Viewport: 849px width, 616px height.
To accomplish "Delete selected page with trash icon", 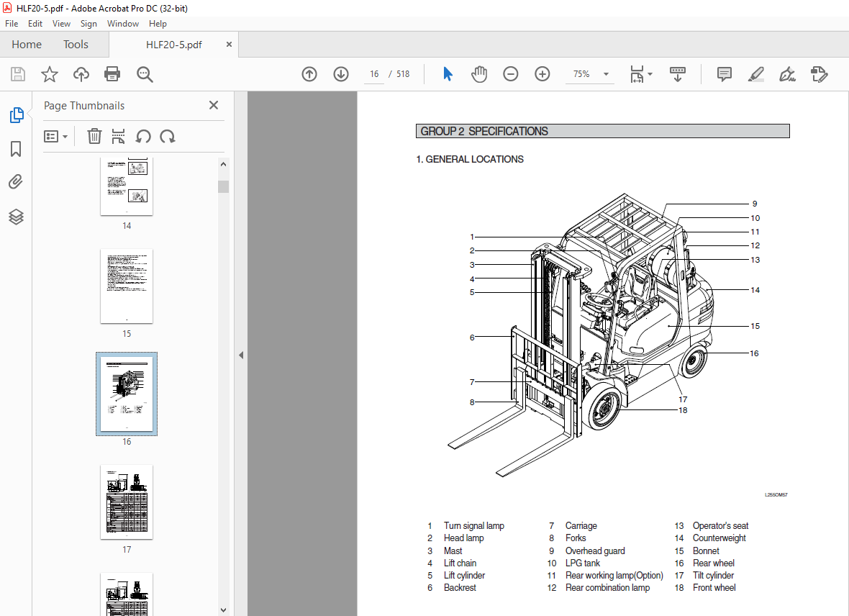I will [x=94, y=137].
